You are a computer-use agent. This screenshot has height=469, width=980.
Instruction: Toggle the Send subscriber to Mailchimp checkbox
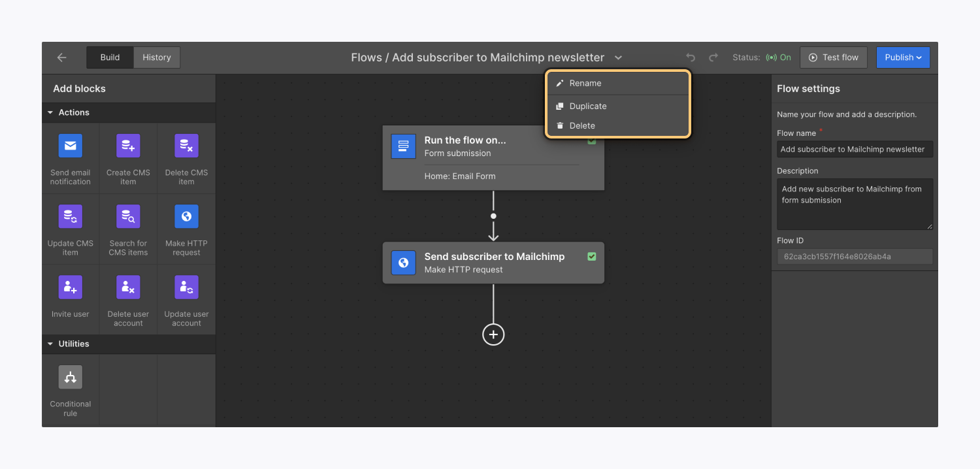tap(592, 257)
